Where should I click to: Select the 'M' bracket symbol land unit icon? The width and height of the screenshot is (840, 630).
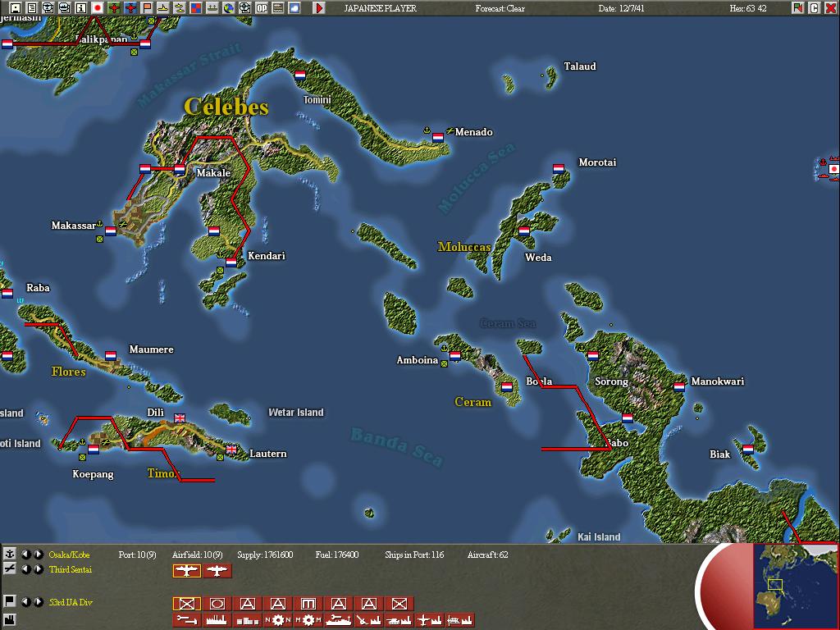click(x=308, y=604)
